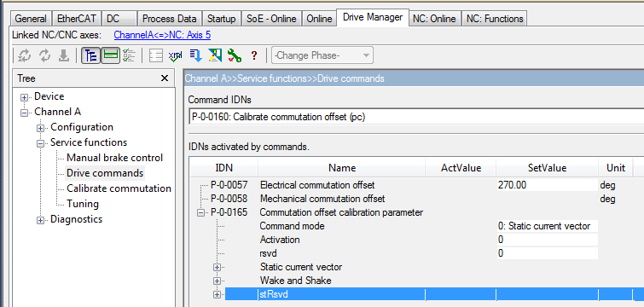Open the Process Data tab
Image resolution: width=644 pixels, height=307 pixels.
pos(170,19)
